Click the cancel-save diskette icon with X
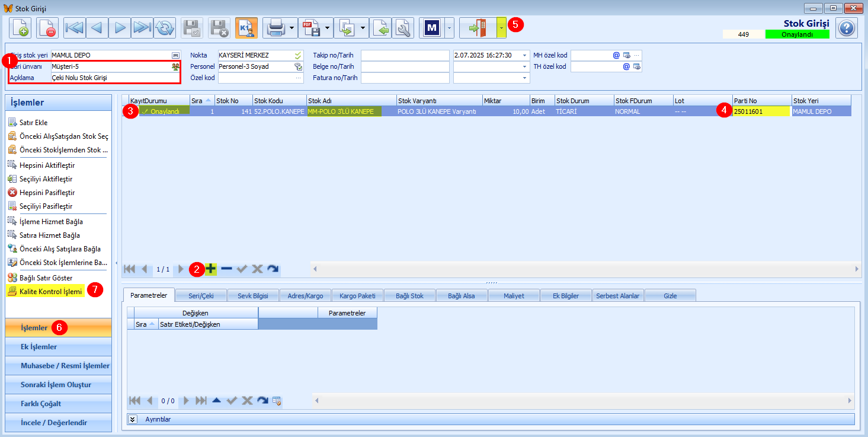 (219, 28)
